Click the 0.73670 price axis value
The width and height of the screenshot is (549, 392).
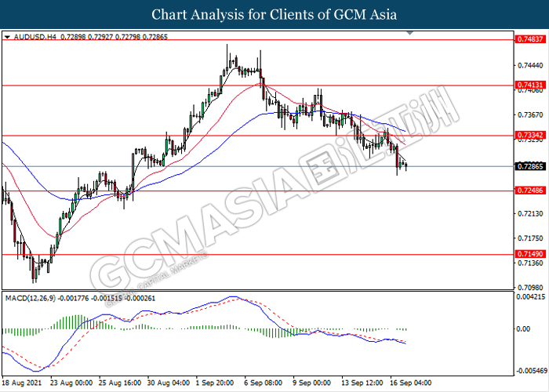click(530, 114)
